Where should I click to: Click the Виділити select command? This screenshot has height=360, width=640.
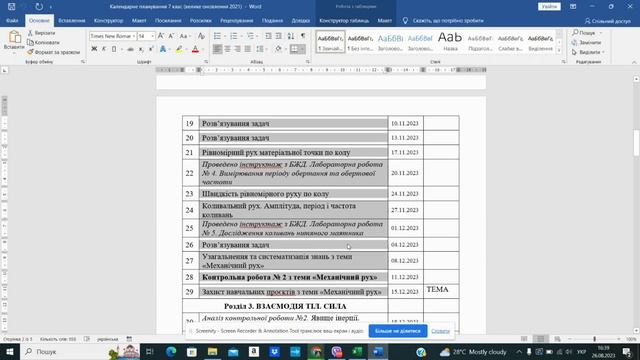pyautogui.click(x=588, y=52)
